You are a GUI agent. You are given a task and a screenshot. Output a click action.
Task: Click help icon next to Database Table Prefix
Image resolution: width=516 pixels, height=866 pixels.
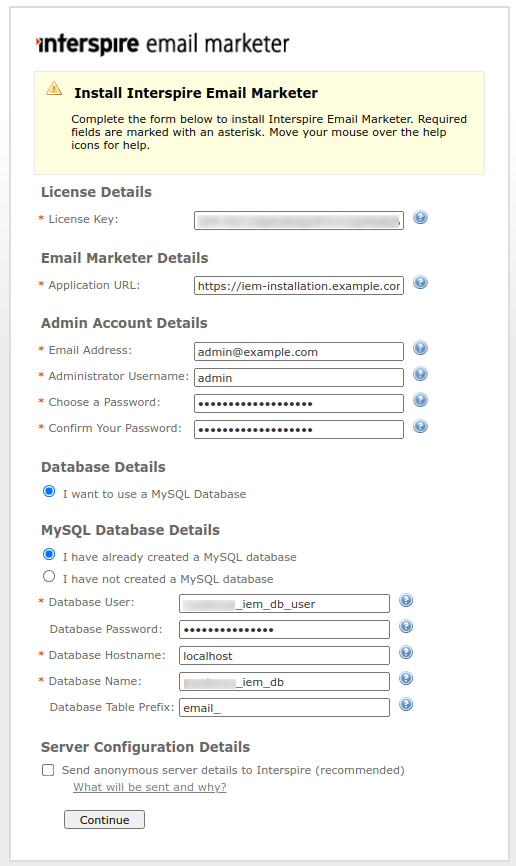click(406, 705)
